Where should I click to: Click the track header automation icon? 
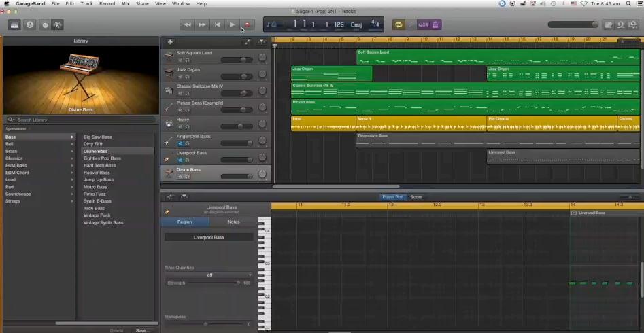click(x=247, y=42)
